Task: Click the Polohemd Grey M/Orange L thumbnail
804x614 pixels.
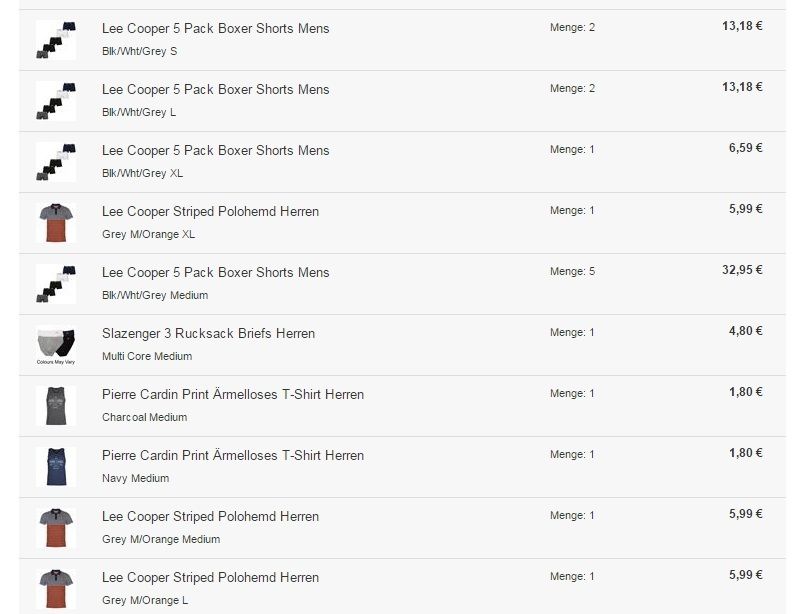Action: pos(55,587)
